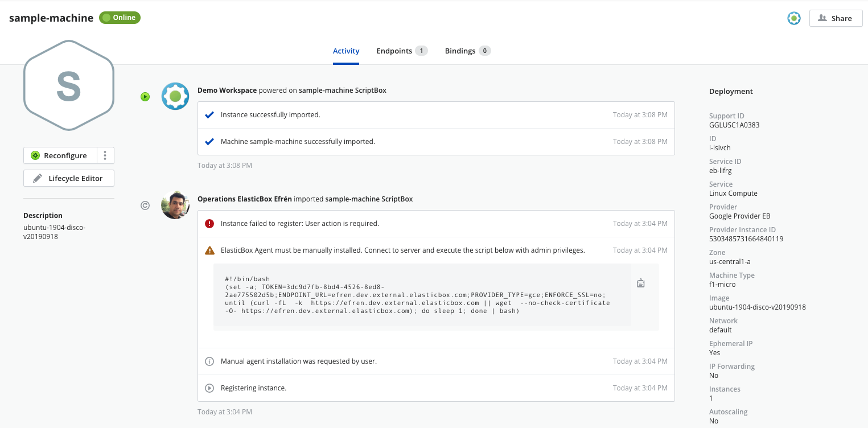Click the ID value i-lsivch
868x428 pixels.
click(x=719, y=148)
